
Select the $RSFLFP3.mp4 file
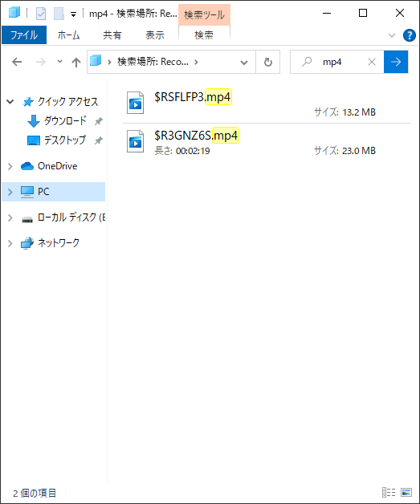tap(267, 104)
